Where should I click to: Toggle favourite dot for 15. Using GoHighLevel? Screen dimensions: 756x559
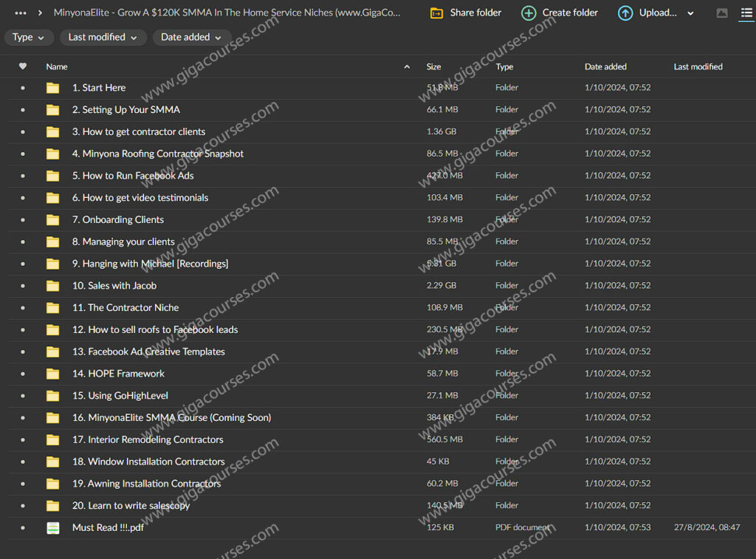coord(23,396)
